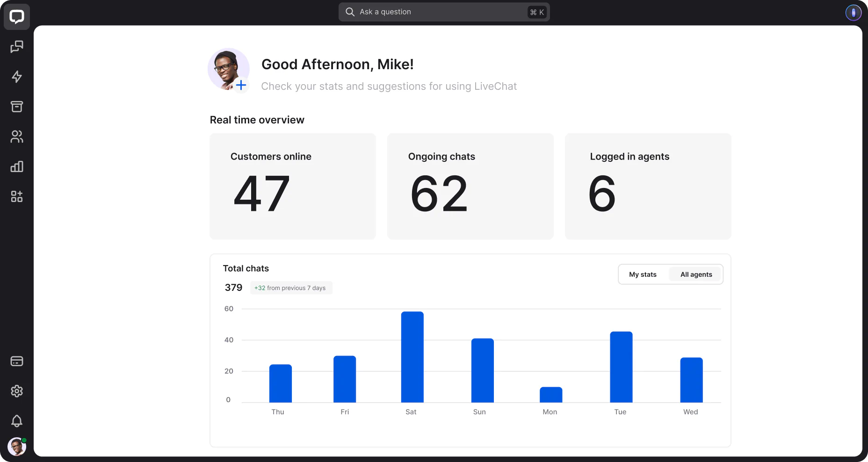The image size is (868, 462).
Task: Select the All agents tab
Action: coord(695,274)
